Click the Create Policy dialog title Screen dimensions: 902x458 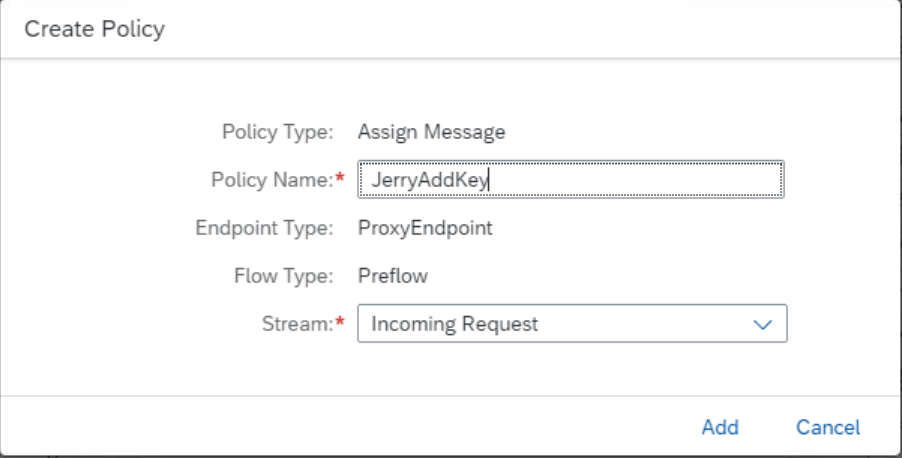coord(94,29)
